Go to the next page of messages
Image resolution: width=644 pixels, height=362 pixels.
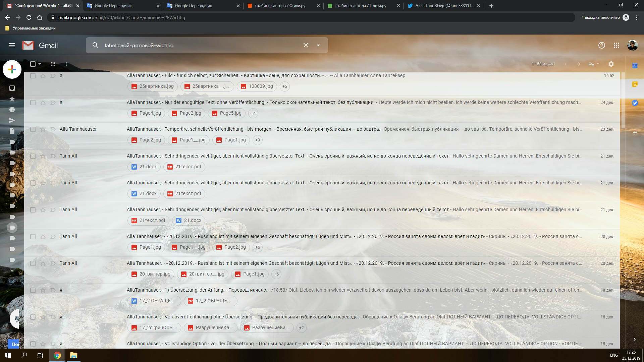pos(579,64)
